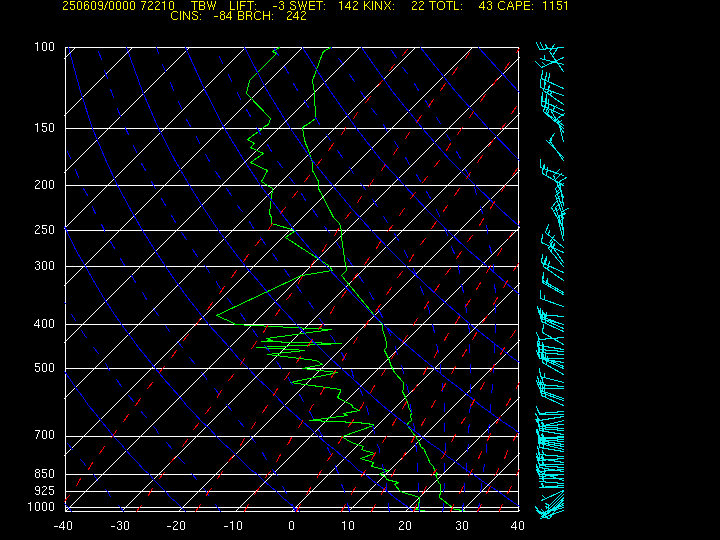Click the 500 mb pressure axis label

pos(45,368)
